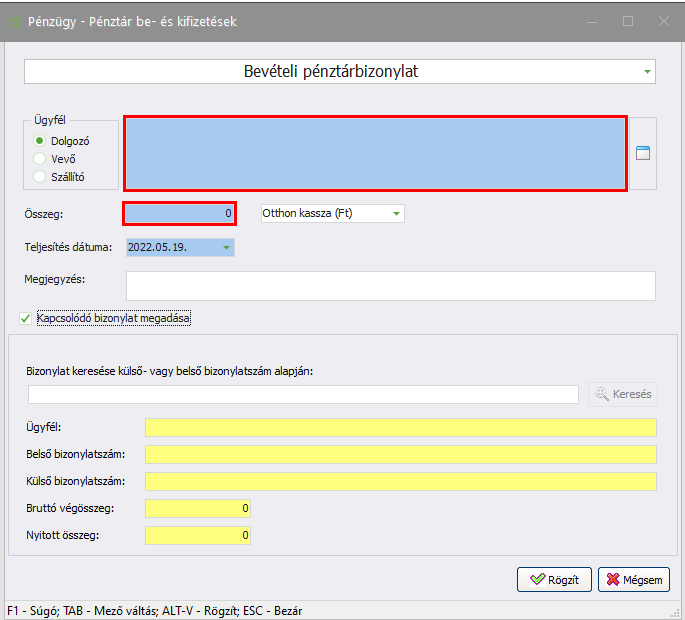Open the Bevételi pénztárbizonylat type dropdown
The height and width of the screenshot is (620, 685).
point(648,72)
